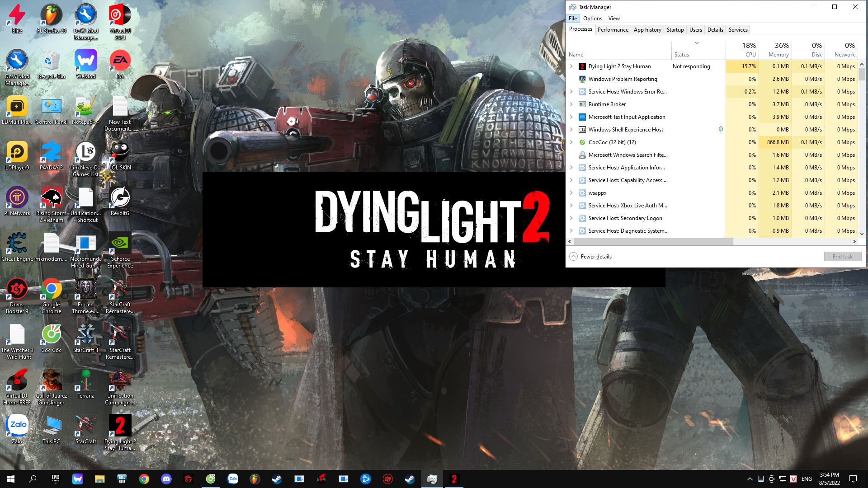Select the Users tab in Task Manager

(695, 29)
